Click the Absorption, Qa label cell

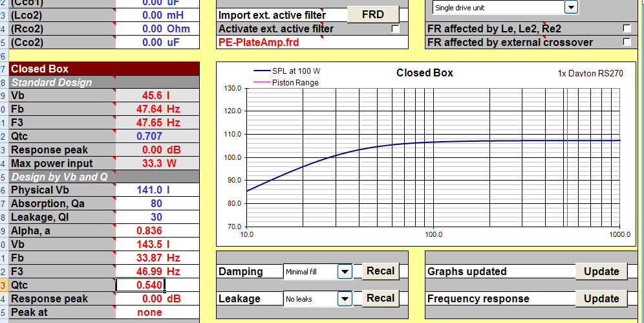point(63,204)
